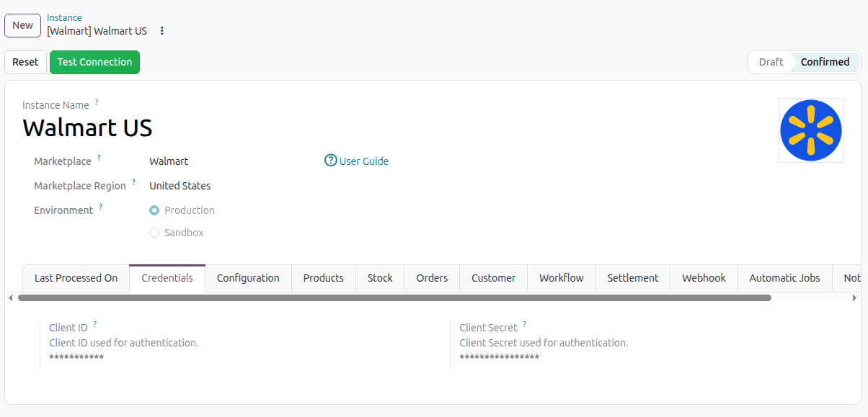Open the User Guide link
The height and width of the screenshot is (417, 868).
364,161
